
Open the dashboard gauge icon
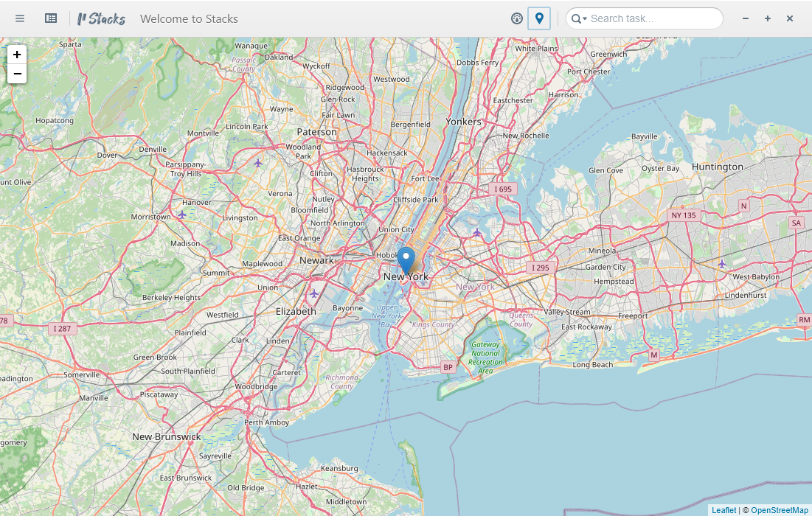517,18
